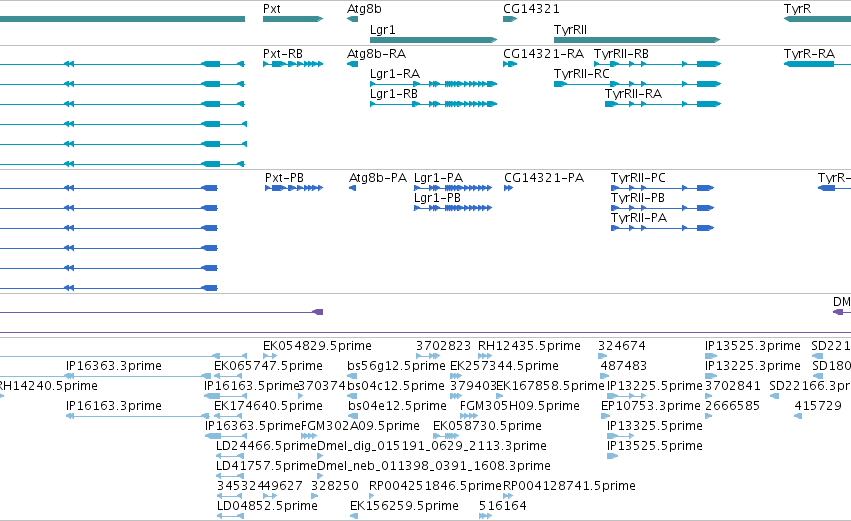This screenshot has width=851, height=521.
Task: Select EST label bs56g12.5prime
Action: pyautogui.click(x=396, y=366)
